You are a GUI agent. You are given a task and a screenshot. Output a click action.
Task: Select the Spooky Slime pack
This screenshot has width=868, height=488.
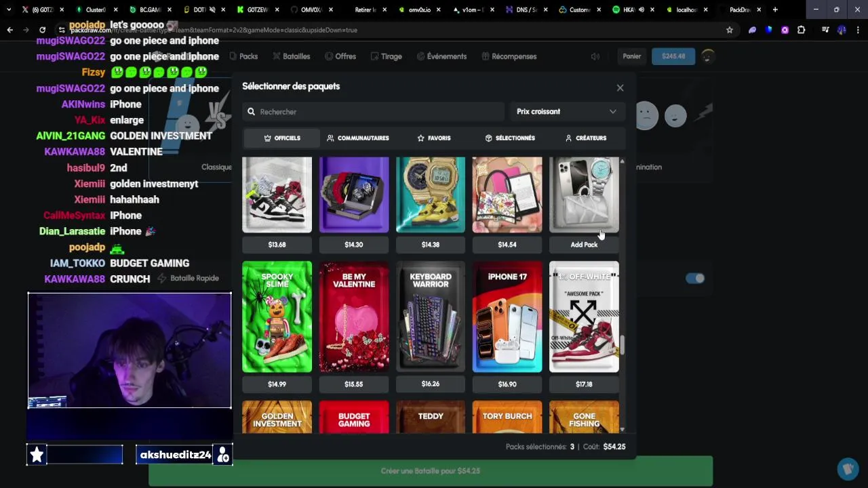tap(277, 317)
